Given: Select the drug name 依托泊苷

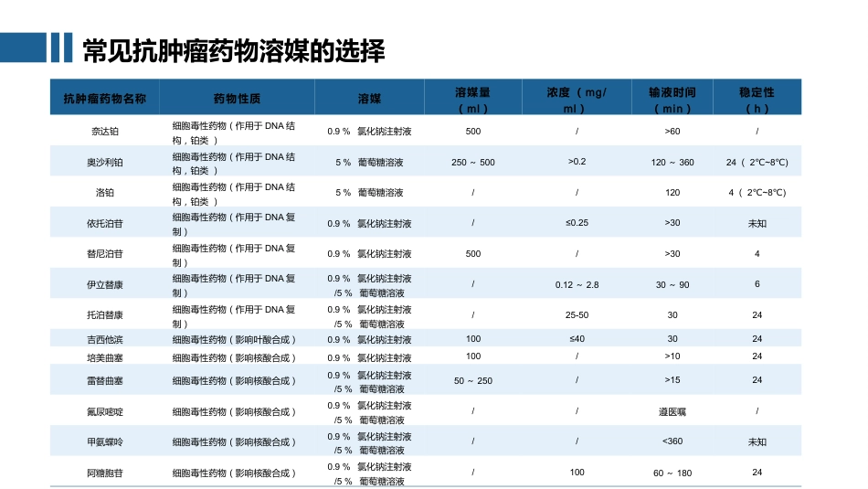Looking at the screenshot, I should pos(105,223).
